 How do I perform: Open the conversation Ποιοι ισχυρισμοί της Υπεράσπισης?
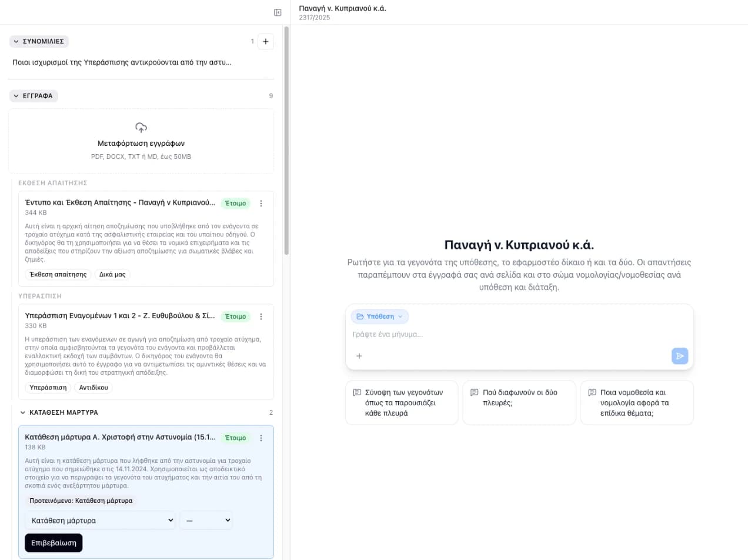[122, 62]
